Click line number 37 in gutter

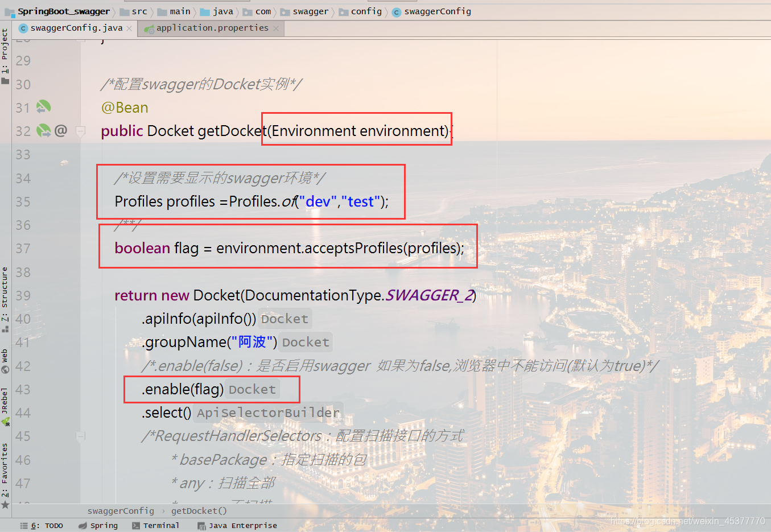[x=23, y=249]
